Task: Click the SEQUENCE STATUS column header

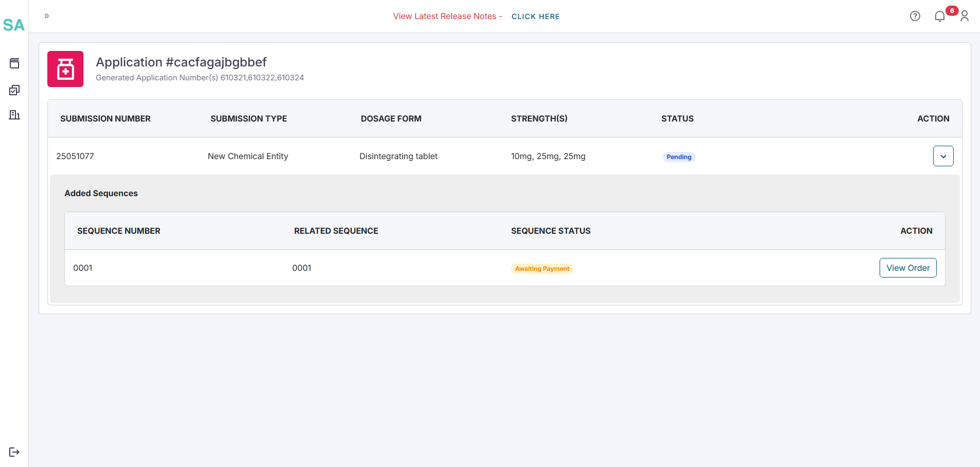Action: pos(551,231)
